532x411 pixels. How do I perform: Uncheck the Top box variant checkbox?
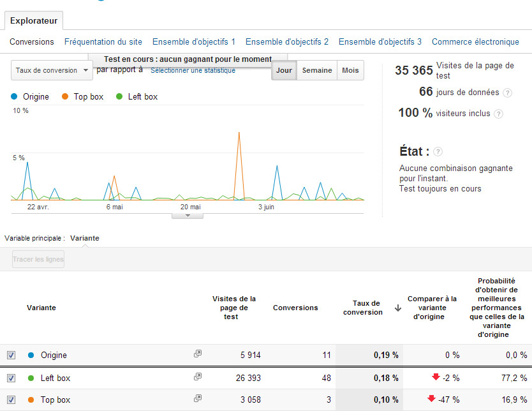[11, 400]
